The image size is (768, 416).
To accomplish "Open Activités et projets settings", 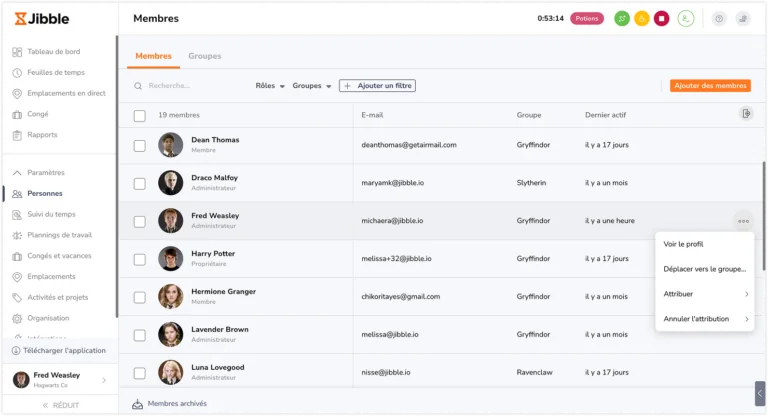I will pos(57,297).
